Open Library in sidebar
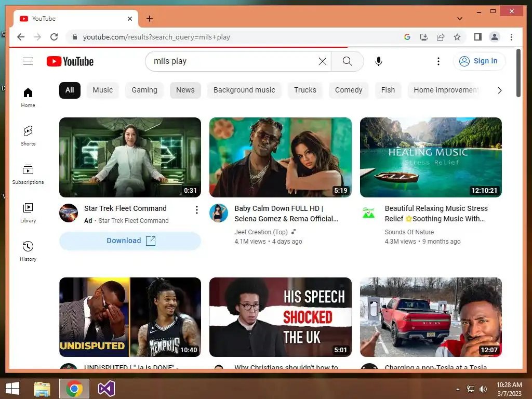Screen dimensions: 532x399 [x=28, y=212]
